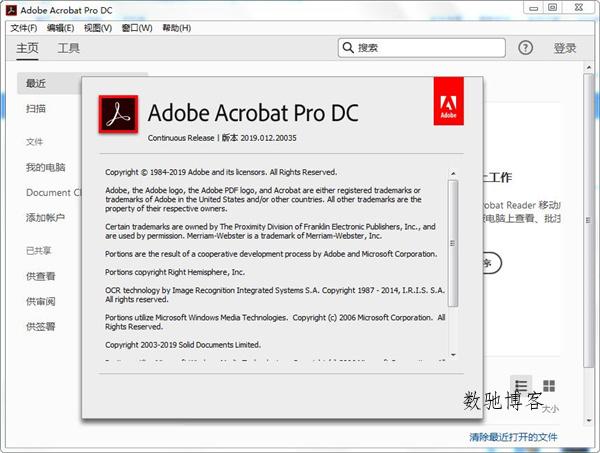The width and height of the screenshot is (600, 453).
Task: Switch to list view icon
Action: (x=521, y=386)
